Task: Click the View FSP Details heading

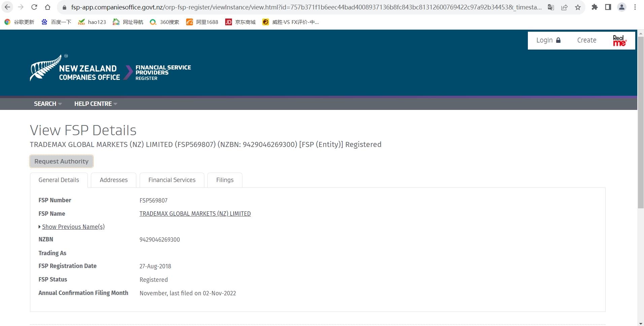Action: coord(83,130)
